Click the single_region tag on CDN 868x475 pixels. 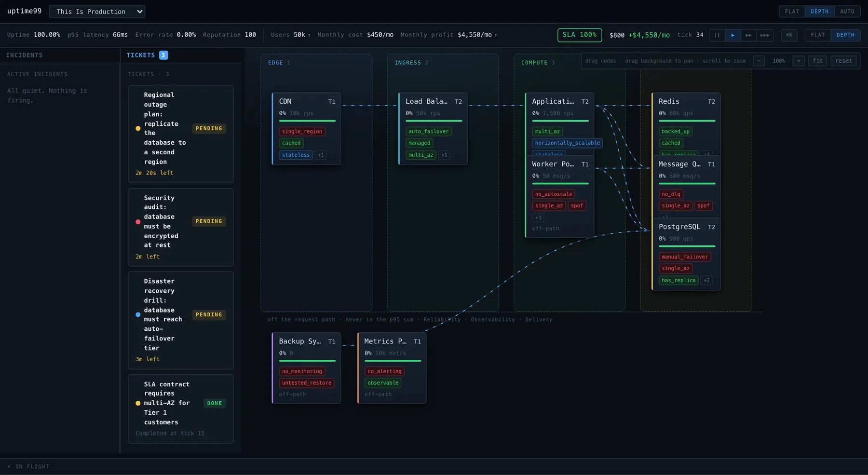coord(302,131)
